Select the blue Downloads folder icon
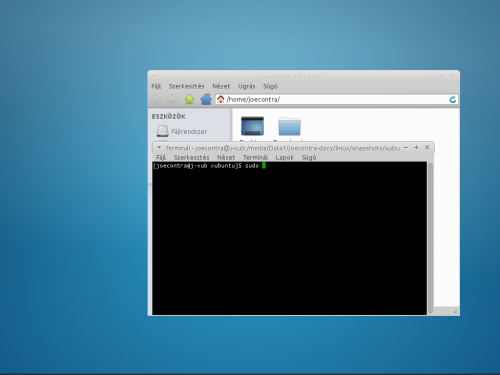This screenshot has width=500, height=375. coord(289,126)
